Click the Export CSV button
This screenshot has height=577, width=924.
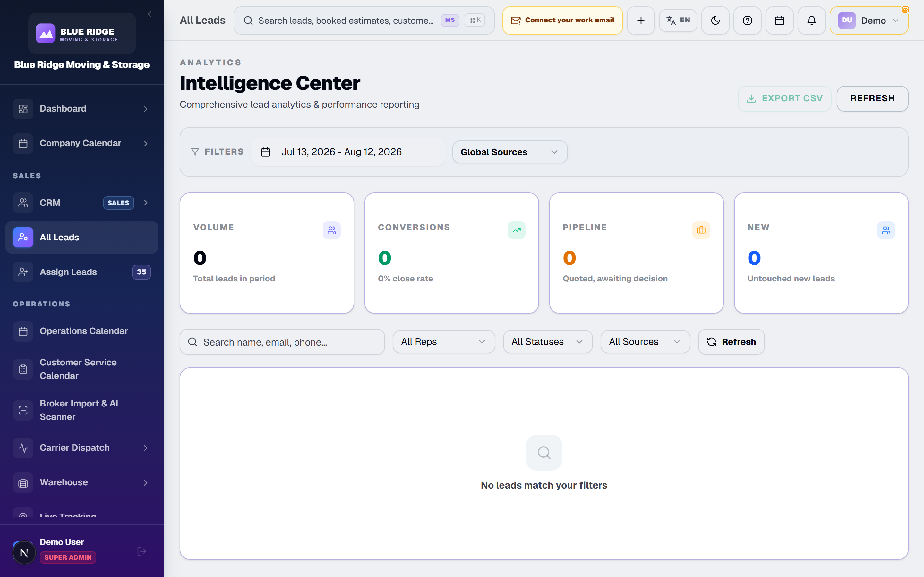tap(784, 98)
